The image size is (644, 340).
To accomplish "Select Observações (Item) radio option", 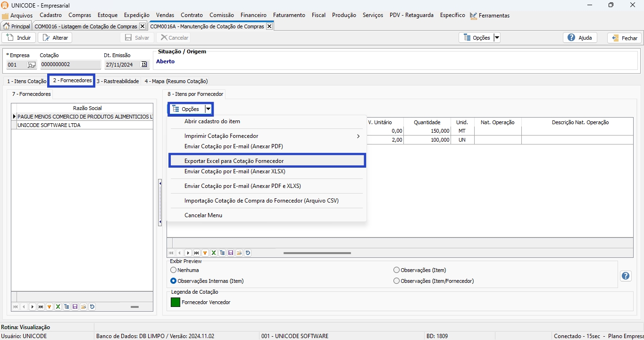I will [x=396, y=270].
